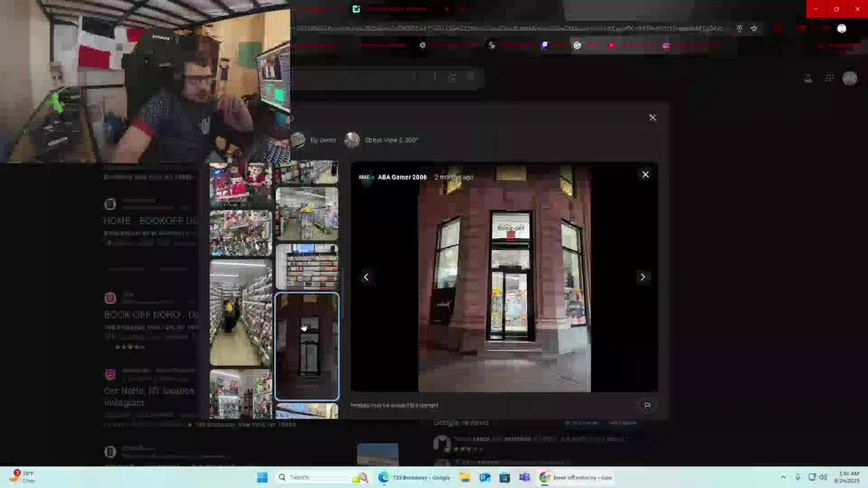Open Microsoft Teams from the taskbar
The width and height of the screenshot is (868, 488).
point(524,477)
